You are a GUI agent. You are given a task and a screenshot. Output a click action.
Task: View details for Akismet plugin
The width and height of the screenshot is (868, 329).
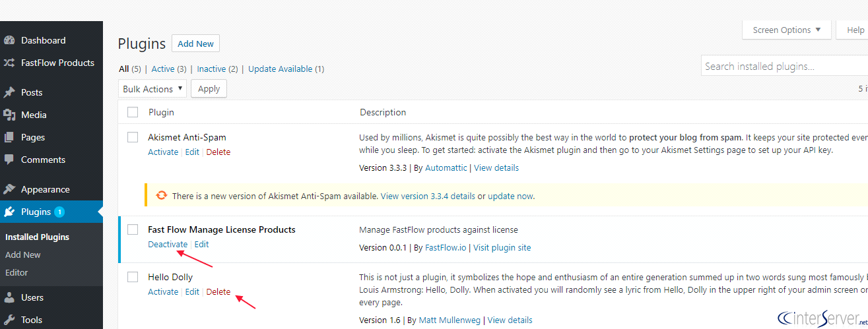[496, 167]
